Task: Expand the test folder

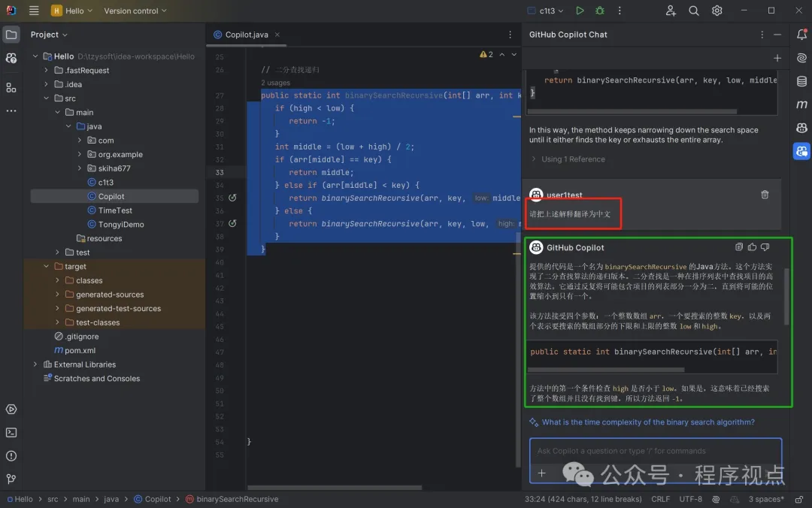Action: pyautogui.click(x=57, y=252)
